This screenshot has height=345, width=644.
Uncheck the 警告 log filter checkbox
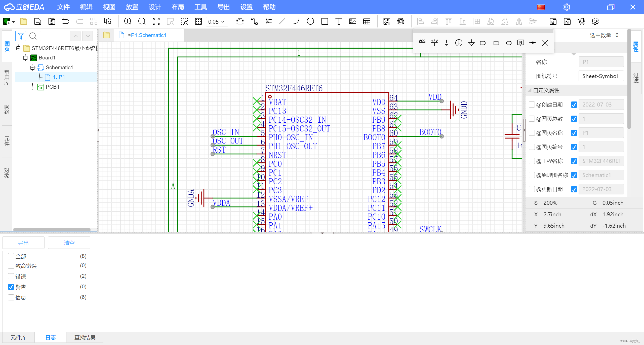(11, 287)
